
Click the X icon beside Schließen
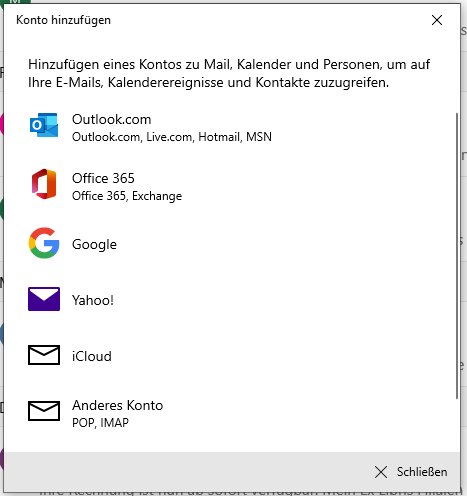click(x=381, y=472)
